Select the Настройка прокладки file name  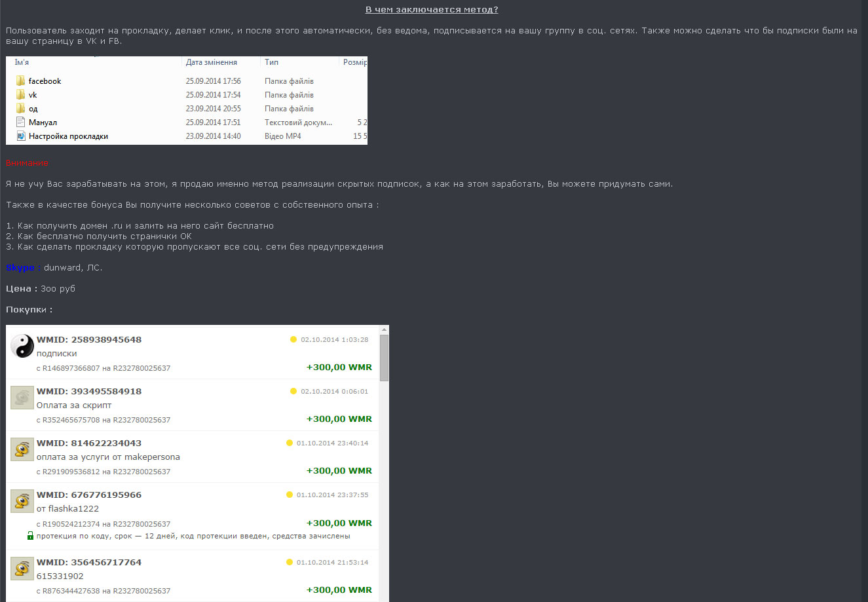click(68, 136)
